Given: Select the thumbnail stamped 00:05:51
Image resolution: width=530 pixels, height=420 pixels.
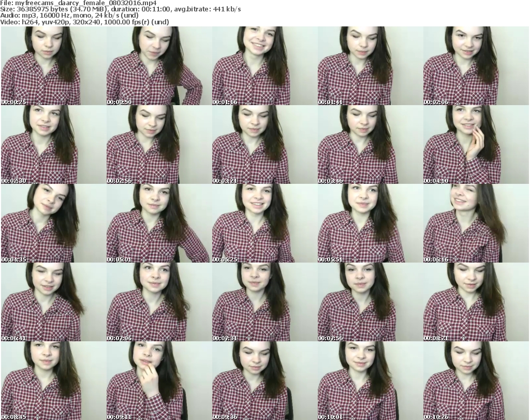Looking at the screenshot, I should 370,223.
